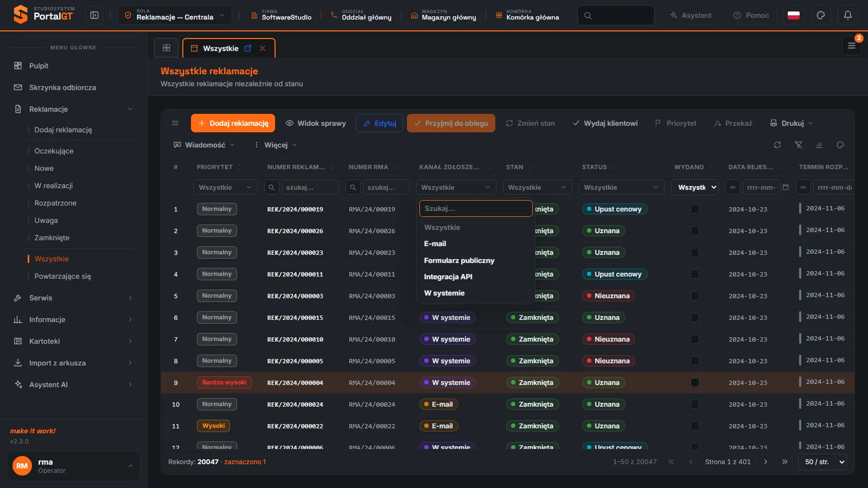The image size is (868, 488).
Task: Toggle Wydano checkbox for REK/2024/000015
Action: click(x=695, y=317)
